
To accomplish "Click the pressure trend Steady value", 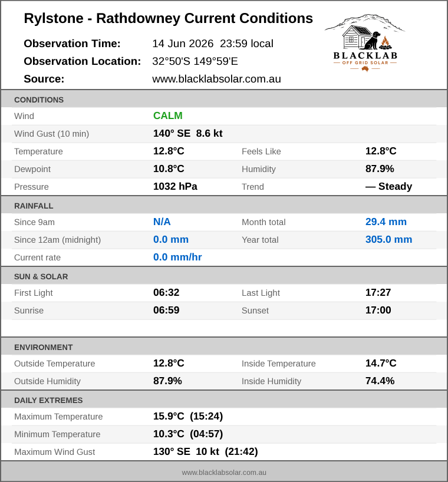I will coord(388,186).
